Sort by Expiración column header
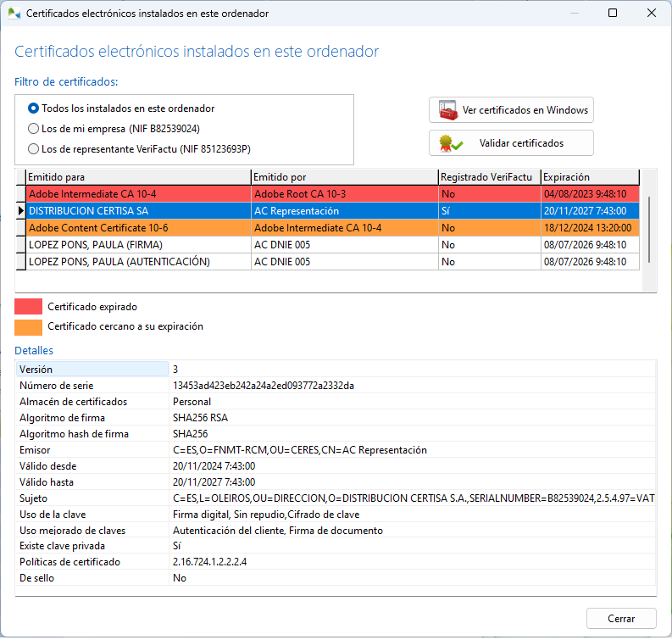The image size is (672, 640). (588, 177)
